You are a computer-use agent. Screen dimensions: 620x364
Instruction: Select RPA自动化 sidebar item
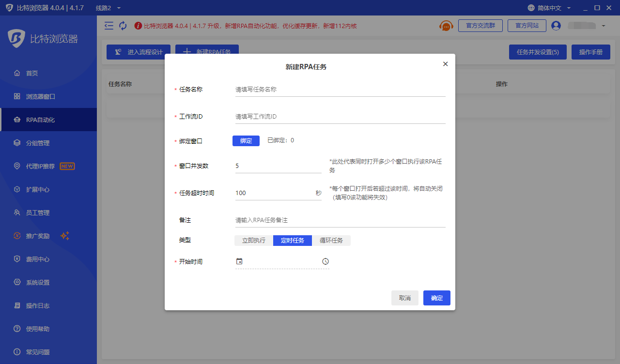pos(48,120)
